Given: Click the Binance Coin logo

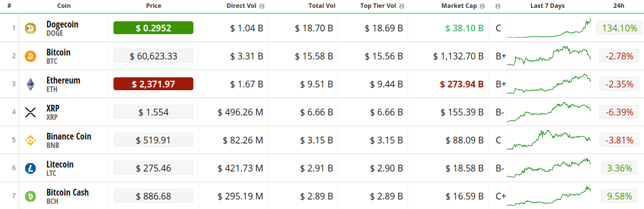Looking at the screenshot, I should [x=31, y=140].
